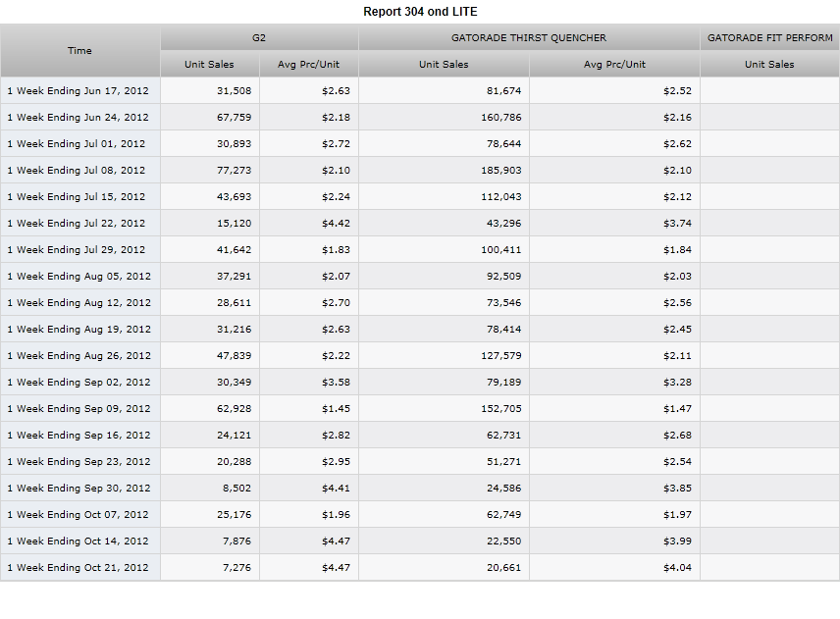The width and height of the screenshot is (840, 619).
Task: Click Thirst Quencher unit sales value 81,674
Action: (x=504, y=90)
